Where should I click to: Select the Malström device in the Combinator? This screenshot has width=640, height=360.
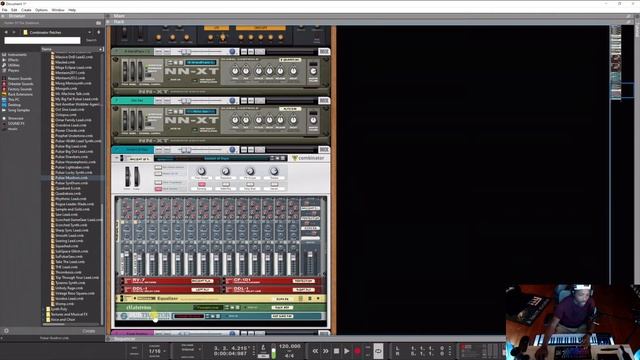click(221, 307)
